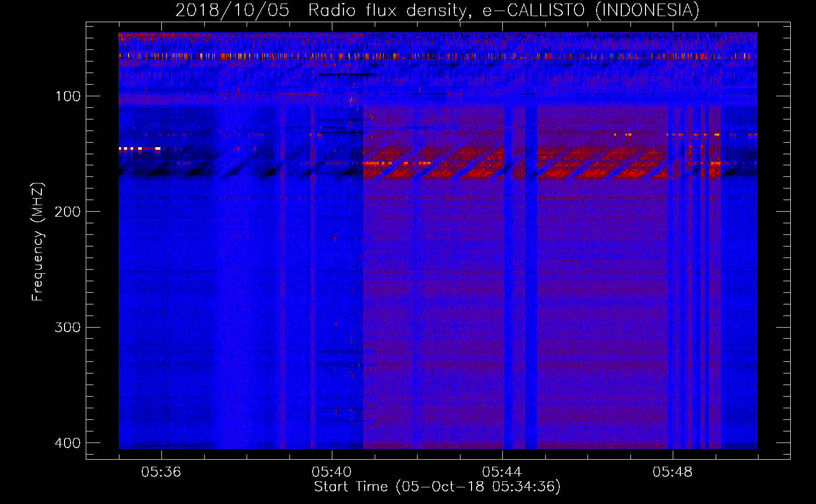Viewport: 816px width, 504px height.
Task: Click the '05:36' time tick label
Action: (x=161, y=472)
